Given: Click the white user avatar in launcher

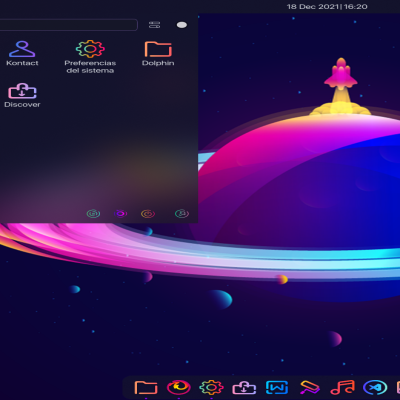Looking at the screenshot, I should coord(182,25).
